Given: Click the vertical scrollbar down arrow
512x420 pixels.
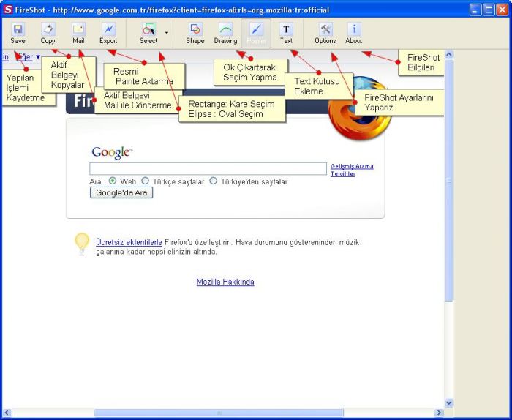Looking at the screenshot, I should tap(449, 402).
